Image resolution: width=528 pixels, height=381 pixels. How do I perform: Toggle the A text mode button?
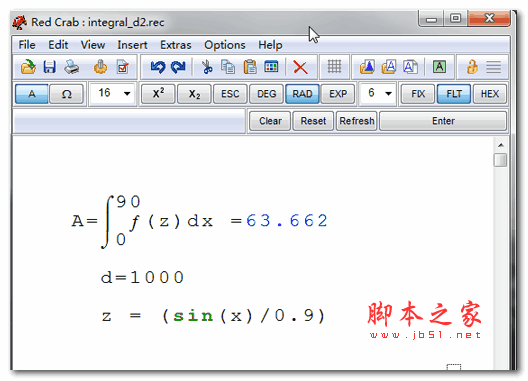pos(32,94)
